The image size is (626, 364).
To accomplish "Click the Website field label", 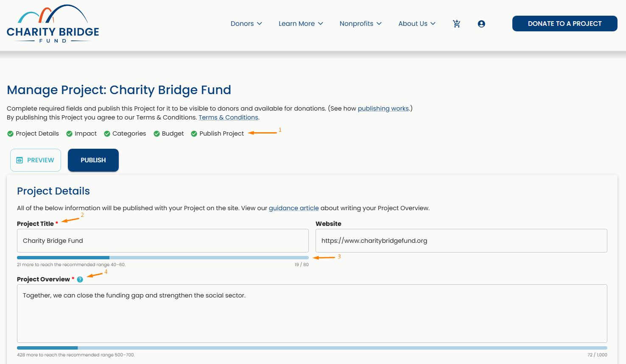I will [x=328, y=224].
